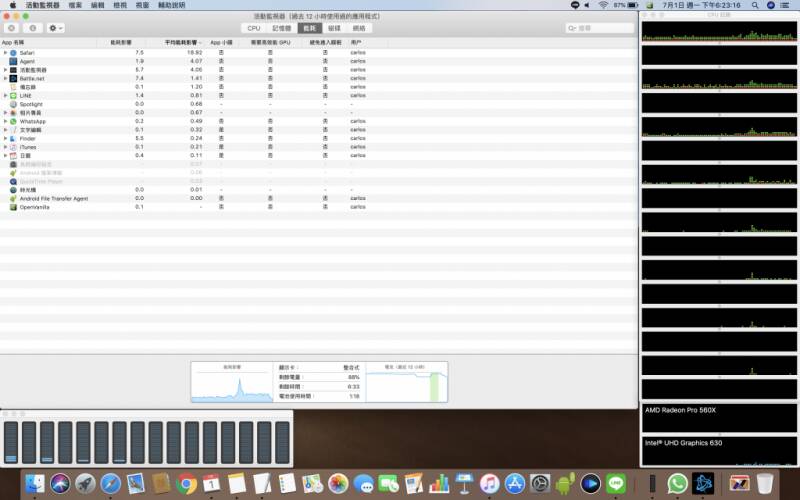
Task: Sort by the 平均能耗影響 column header
Action: (177, 42)
